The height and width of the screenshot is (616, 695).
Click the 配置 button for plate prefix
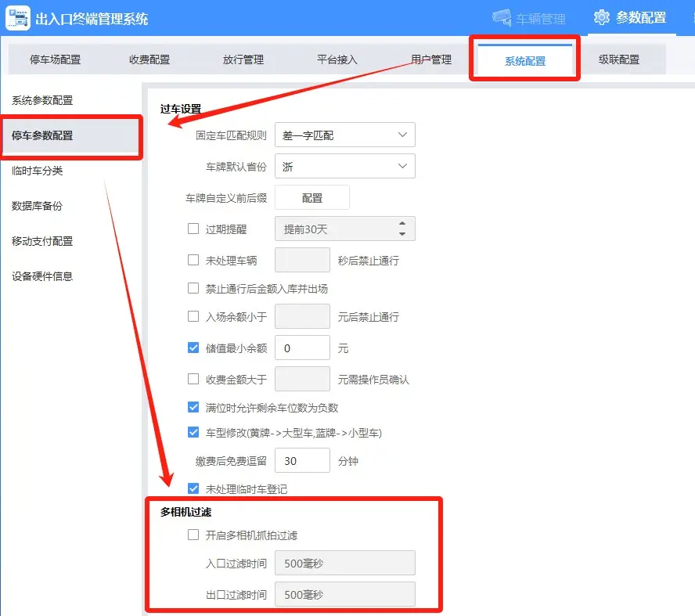(311, 198)
